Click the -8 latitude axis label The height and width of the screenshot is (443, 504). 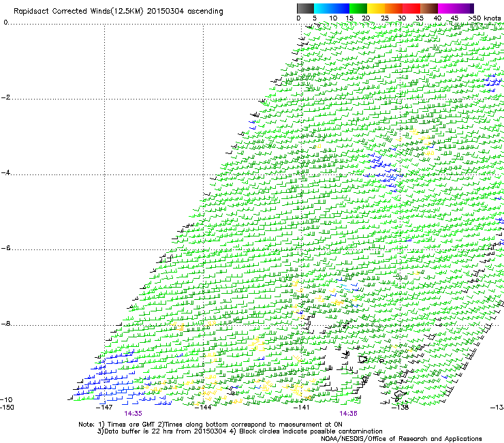pyautogui.click(x=5, y=324)
